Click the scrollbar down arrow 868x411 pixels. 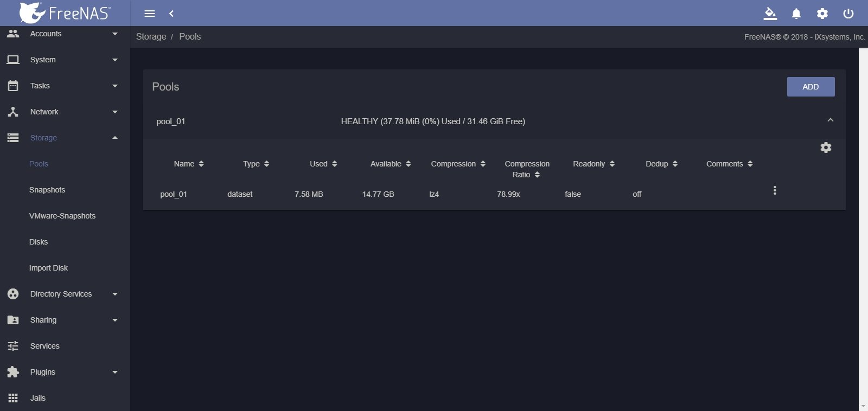(863, 406)
